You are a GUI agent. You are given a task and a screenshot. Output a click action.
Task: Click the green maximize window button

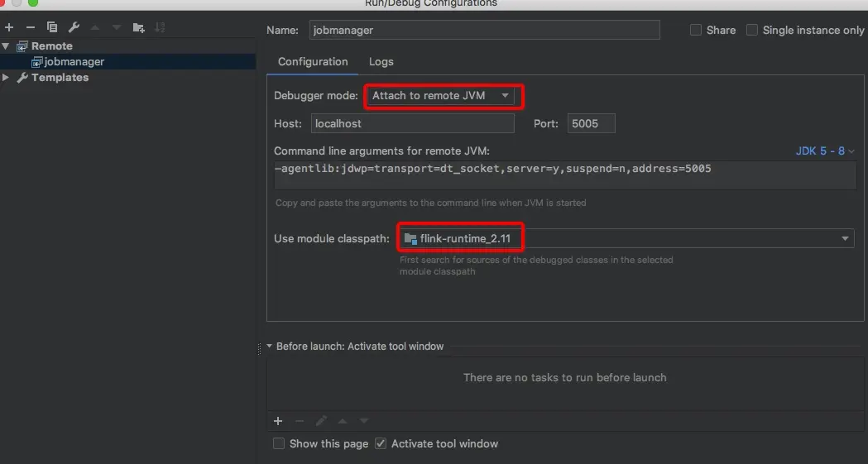coord(33,2)
